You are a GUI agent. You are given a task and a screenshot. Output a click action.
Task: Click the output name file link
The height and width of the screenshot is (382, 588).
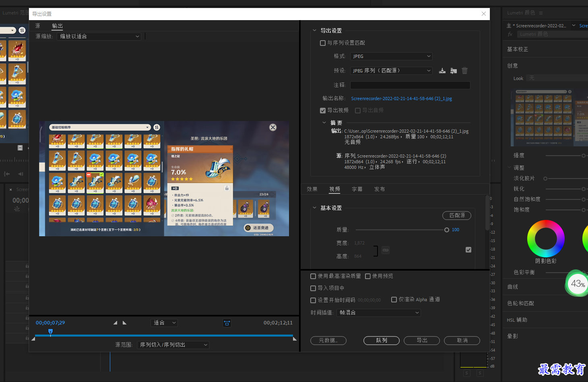click(x=401, y=99)
